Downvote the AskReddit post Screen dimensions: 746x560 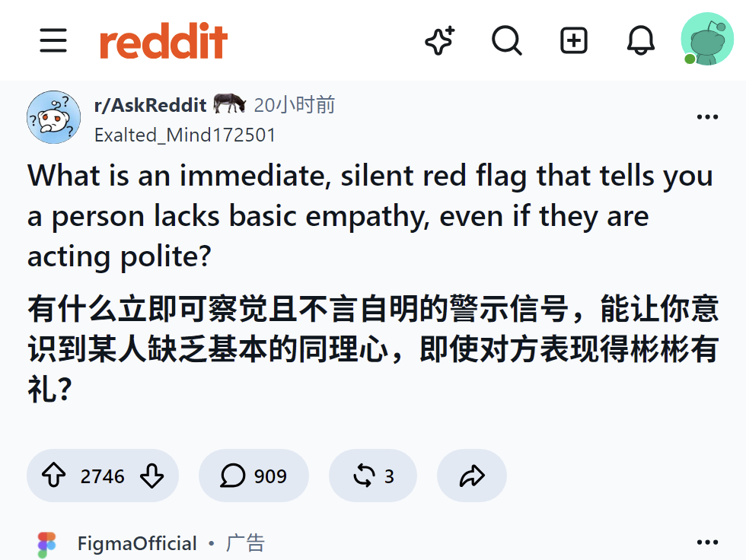click(151, 476)
